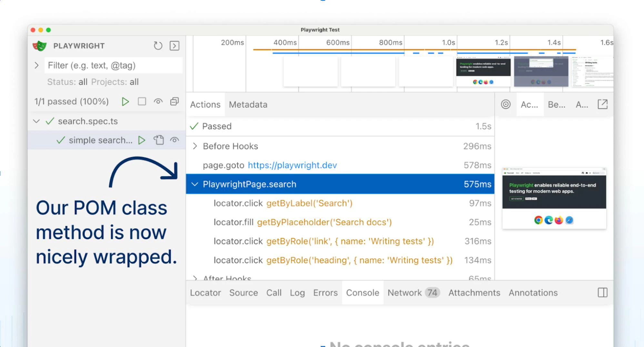The height and width of the screenshot is (347, 644).
Task: Open the Attachments tab
Action: (x=474, y=293)
